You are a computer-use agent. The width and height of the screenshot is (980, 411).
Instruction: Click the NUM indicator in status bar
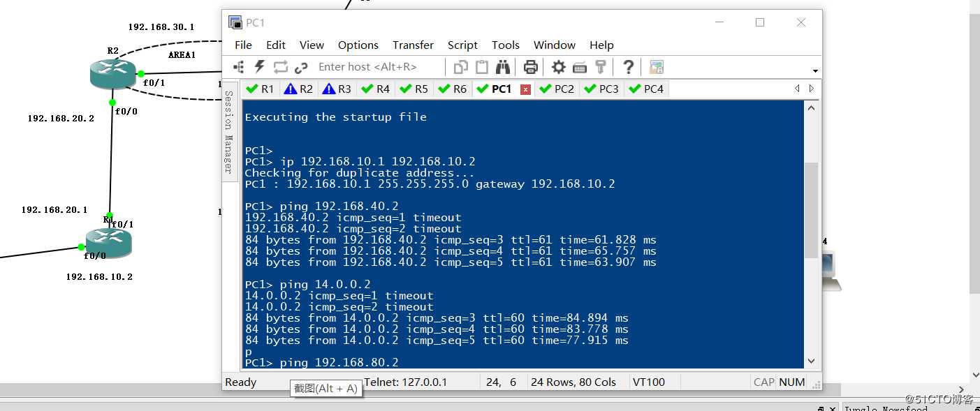pyautogui.click(x=792, y=382)
